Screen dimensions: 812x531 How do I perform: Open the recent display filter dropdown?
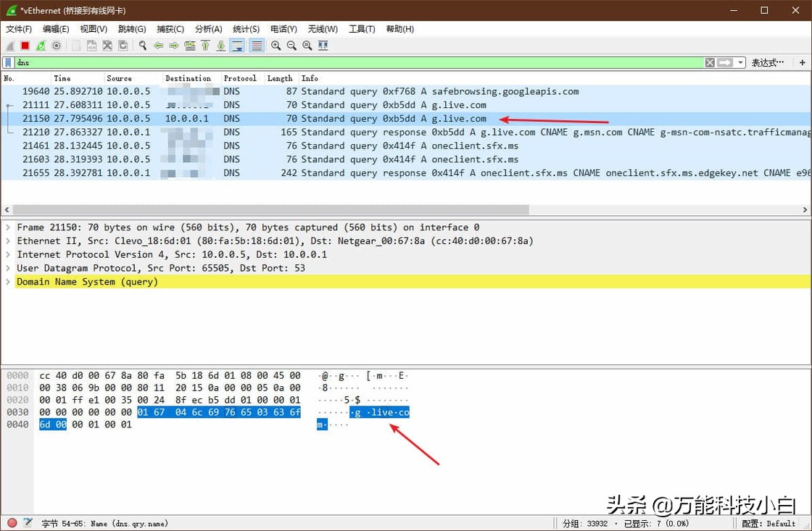(x=740, y=63)
